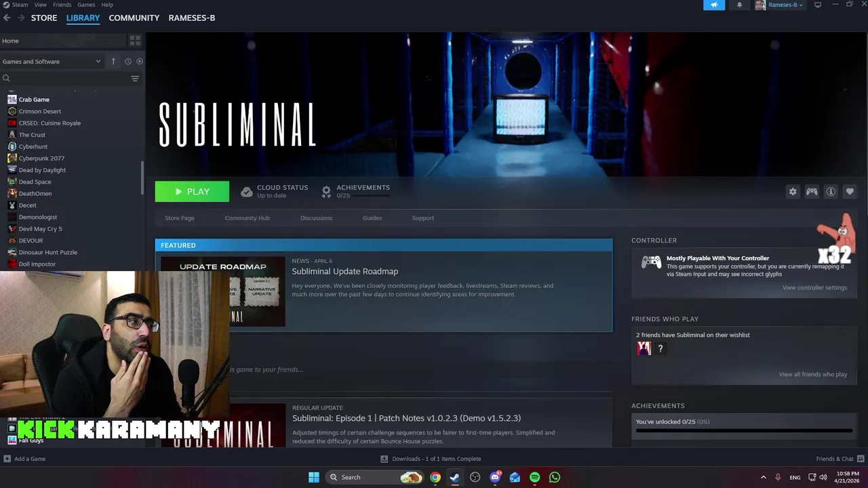Viewport: 868px width, 488px height.
Task: Open Guides link
Action: [x=372, y=218]
